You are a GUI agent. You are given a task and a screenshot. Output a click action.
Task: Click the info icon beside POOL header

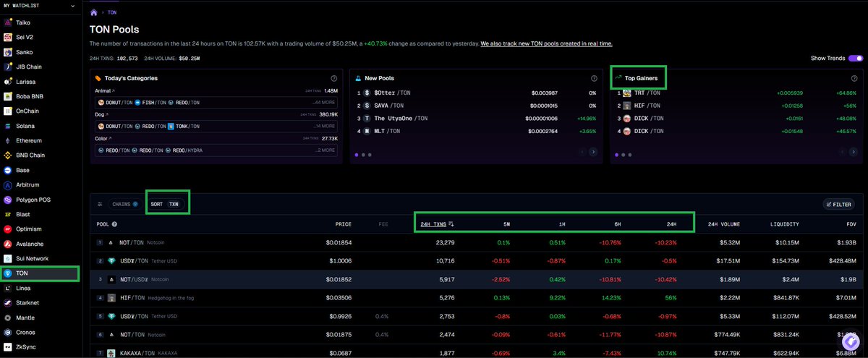[x=115, y=224]
